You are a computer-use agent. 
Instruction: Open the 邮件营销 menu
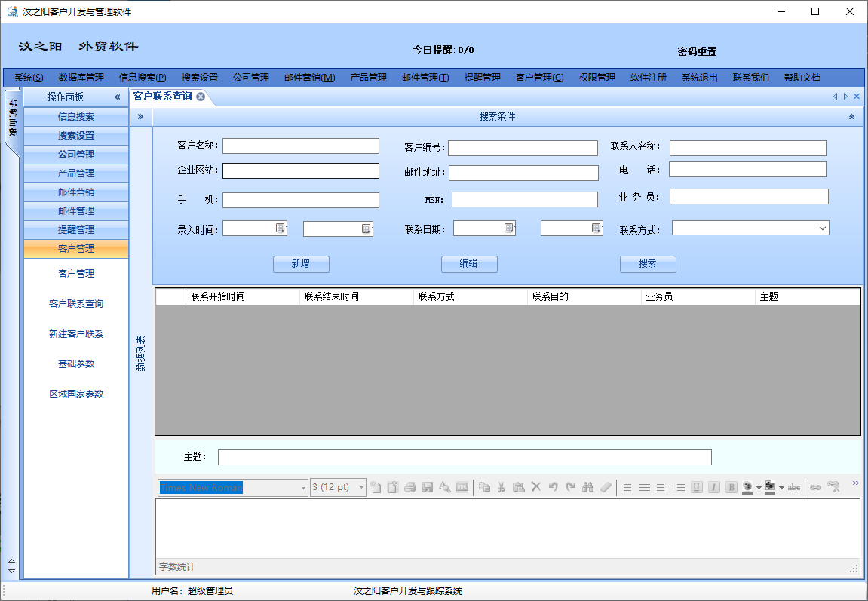click(309, 76)
